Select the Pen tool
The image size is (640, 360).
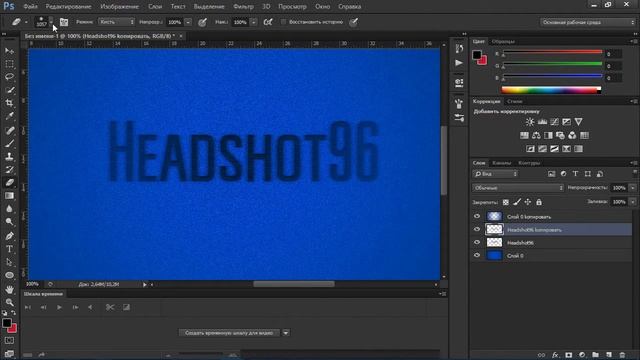point(9,236)
